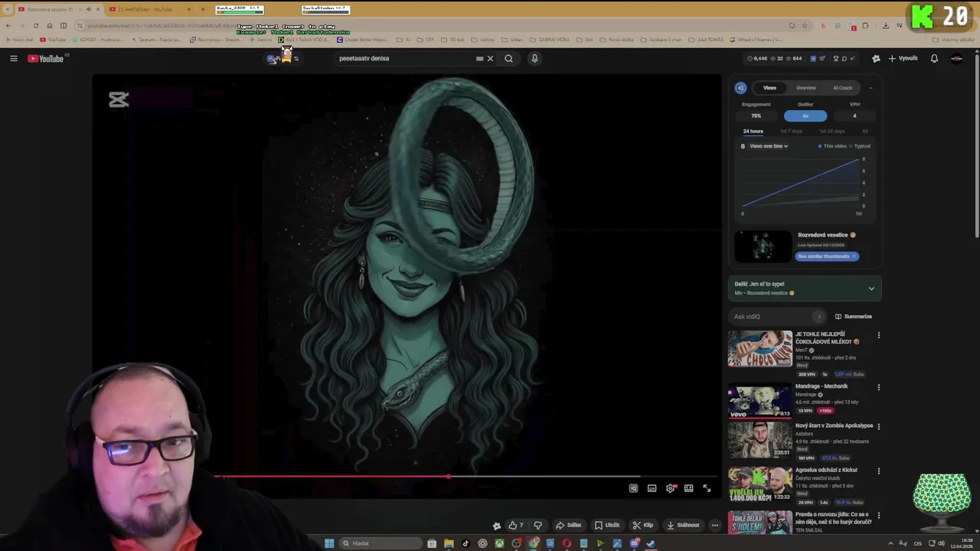This screenshot has height=551, width=980.
Task: Open options for Nový start v Zombie Apokalypse
Action: tap(878, 426)
